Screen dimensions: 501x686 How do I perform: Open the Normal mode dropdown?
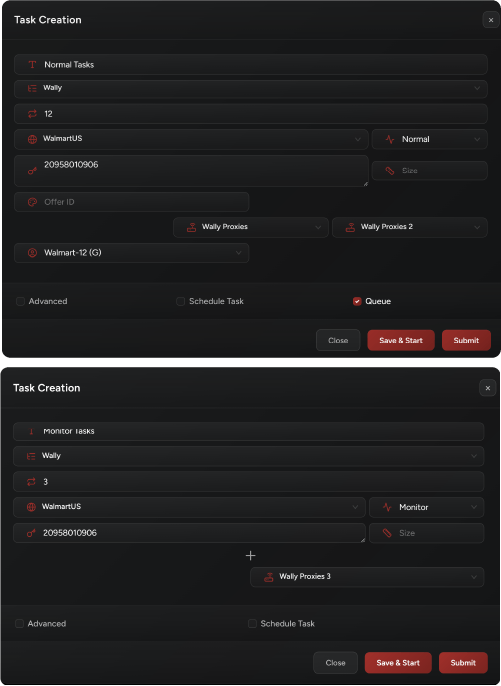pos(429,139)
